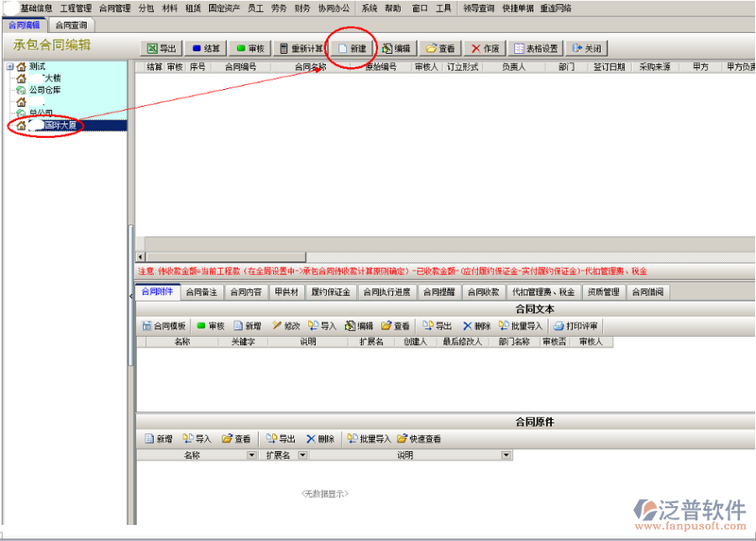756x541 pixels.
Task: Click the 签订日期 column header
Action: (609, 67)
